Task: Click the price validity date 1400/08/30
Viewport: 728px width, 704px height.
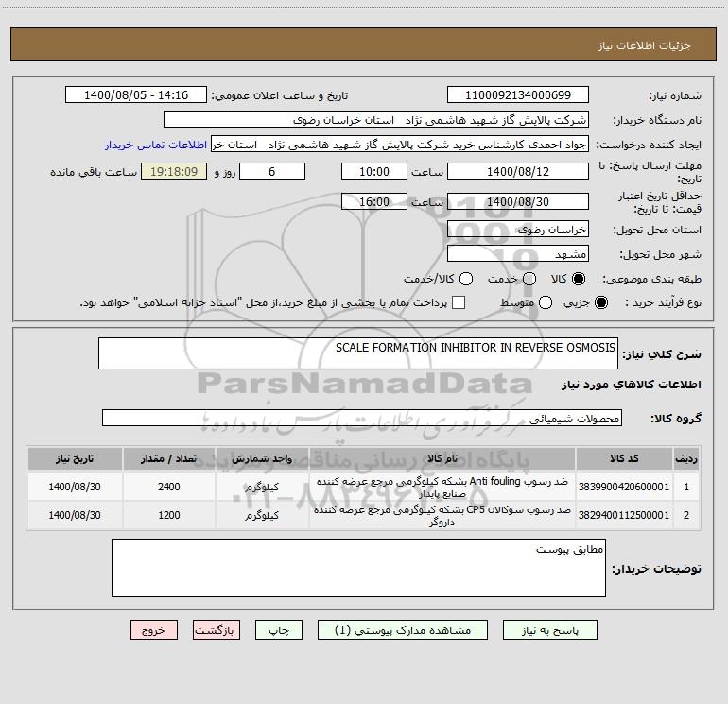Action: pyautogui.click(x=518, y=201)
